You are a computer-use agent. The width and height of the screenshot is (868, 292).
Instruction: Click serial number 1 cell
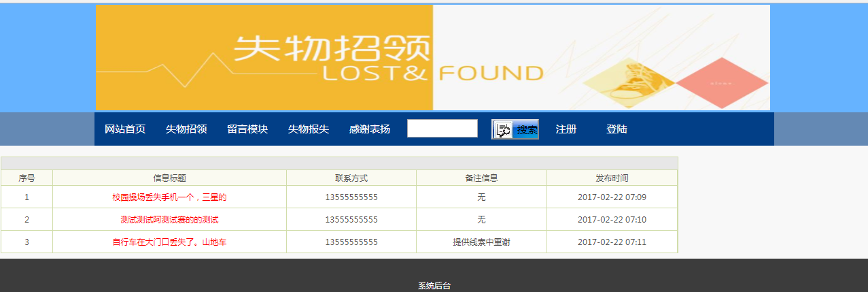click(27, 197)
